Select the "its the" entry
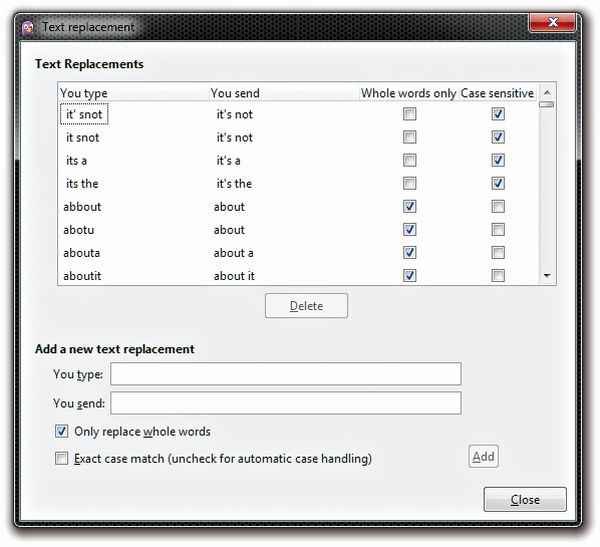This screenshot has height=547, width=600. coord(82,184)
